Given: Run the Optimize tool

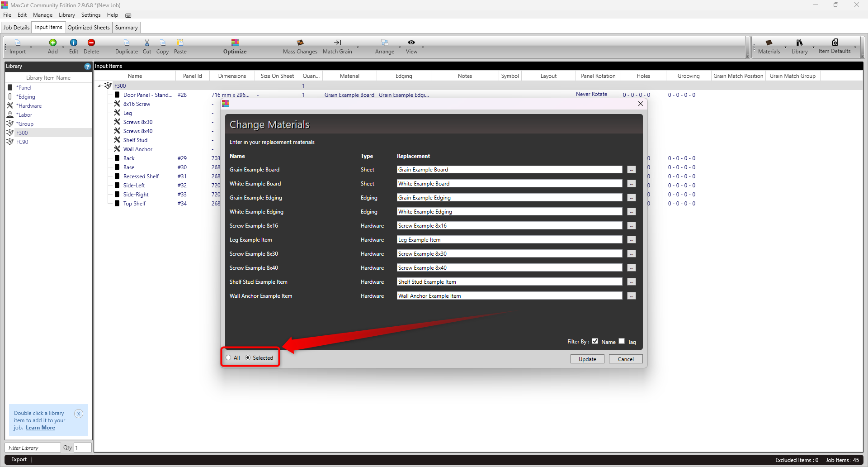Looking at the screenshot, I should coord(235,47).
